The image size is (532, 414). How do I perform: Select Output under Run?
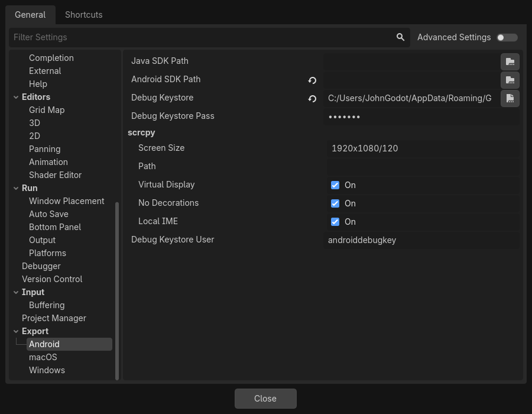(43, 240)
